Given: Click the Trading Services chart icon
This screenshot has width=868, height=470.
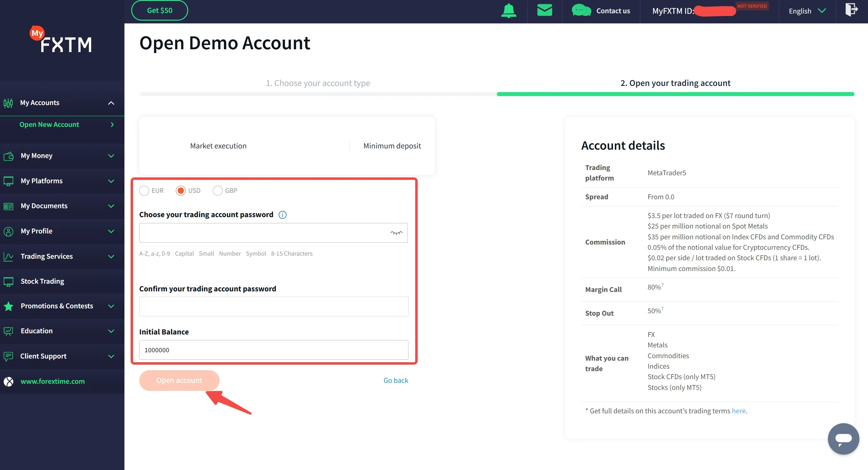Looking at the screenshot, I should click(x=8, y=257).
